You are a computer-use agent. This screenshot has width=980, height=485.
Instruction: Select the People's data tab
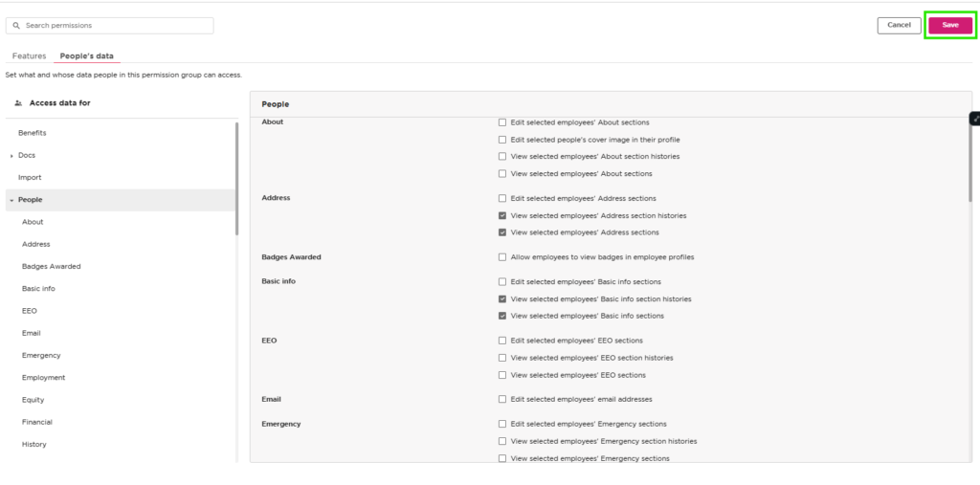point(87,56)
